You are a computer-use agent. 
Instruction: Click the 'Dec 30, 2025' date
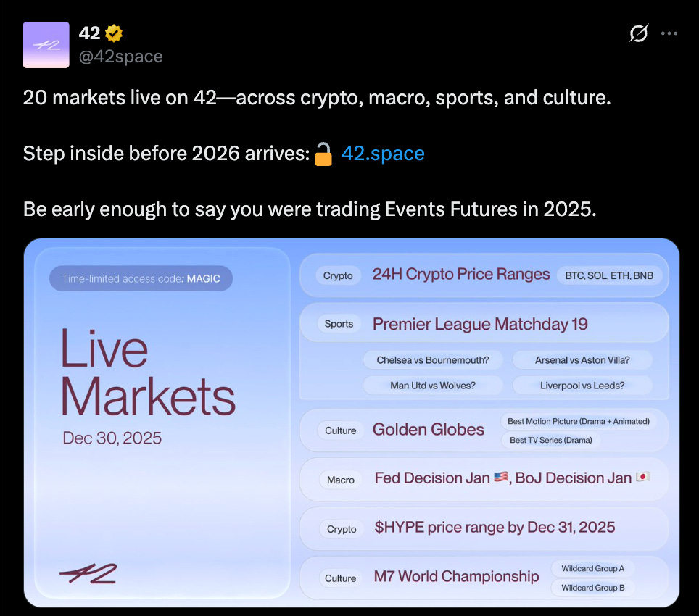pos(112,438)
